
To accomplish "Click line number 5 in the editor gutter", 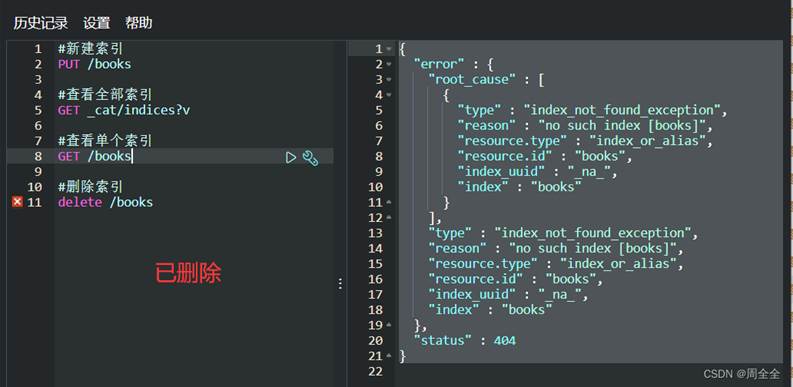I will click(38, 110).
